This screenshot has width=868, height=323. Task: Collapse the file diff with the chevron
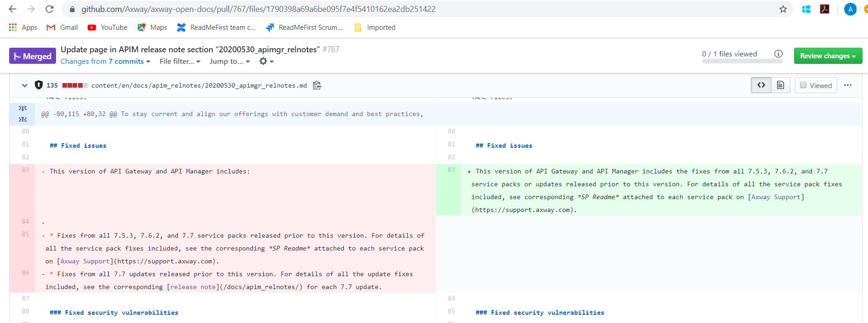coord(25,85)
